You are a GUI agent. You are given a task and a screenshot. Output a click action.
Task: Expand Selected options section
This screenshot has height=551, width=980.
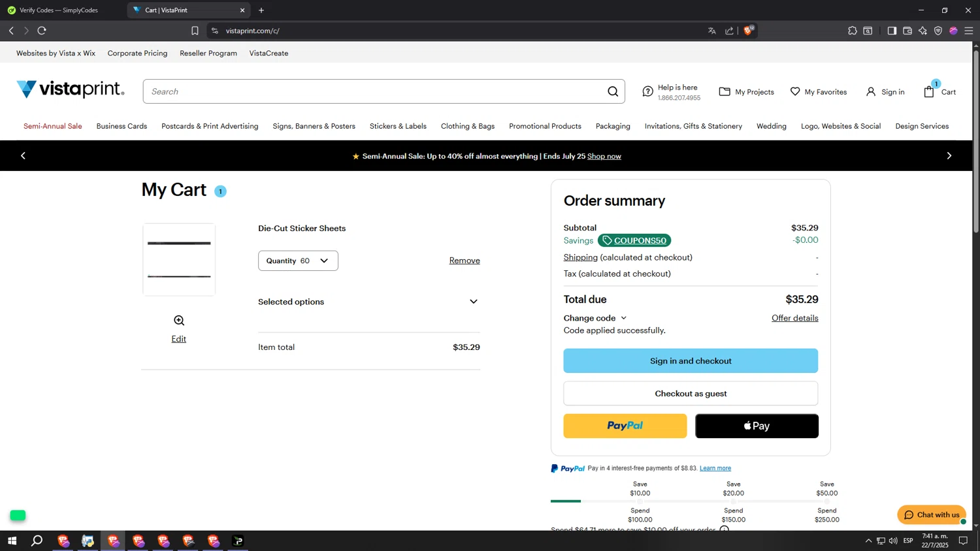(x=369, y=302)
